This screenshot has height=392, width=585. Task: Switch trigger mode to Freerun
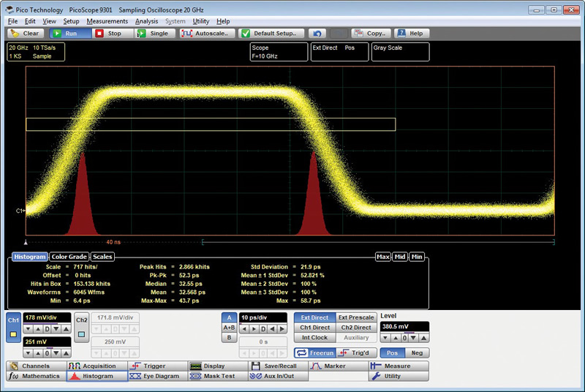pos(315,353)
